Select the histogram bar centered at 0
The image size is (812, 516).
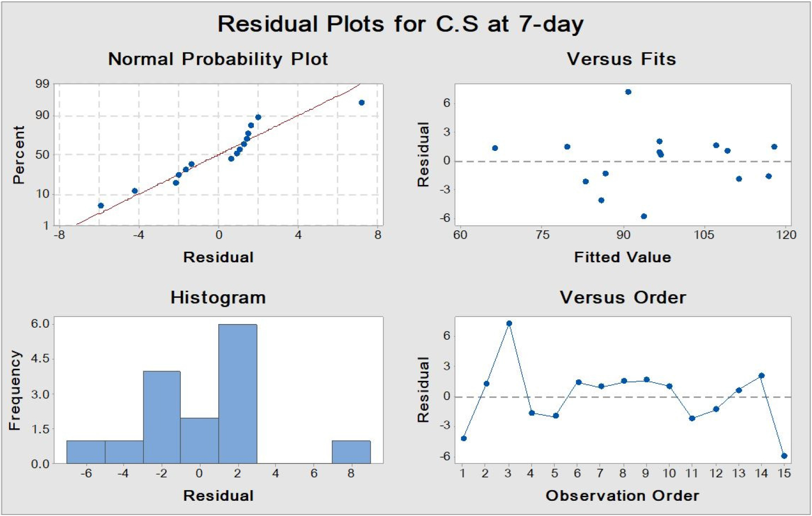tap(200, 440)
